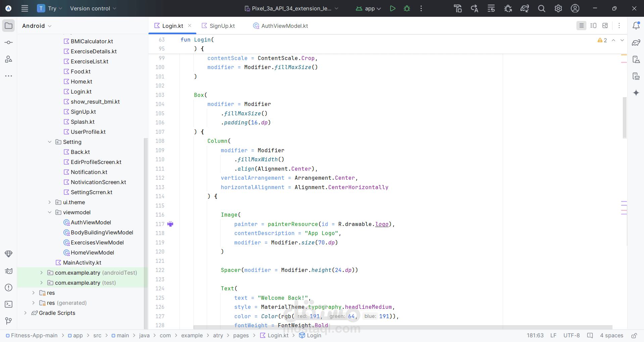This screenshot has height=342, width=644.
Task: Open the Try project dropdown
Action: point(50,8)
